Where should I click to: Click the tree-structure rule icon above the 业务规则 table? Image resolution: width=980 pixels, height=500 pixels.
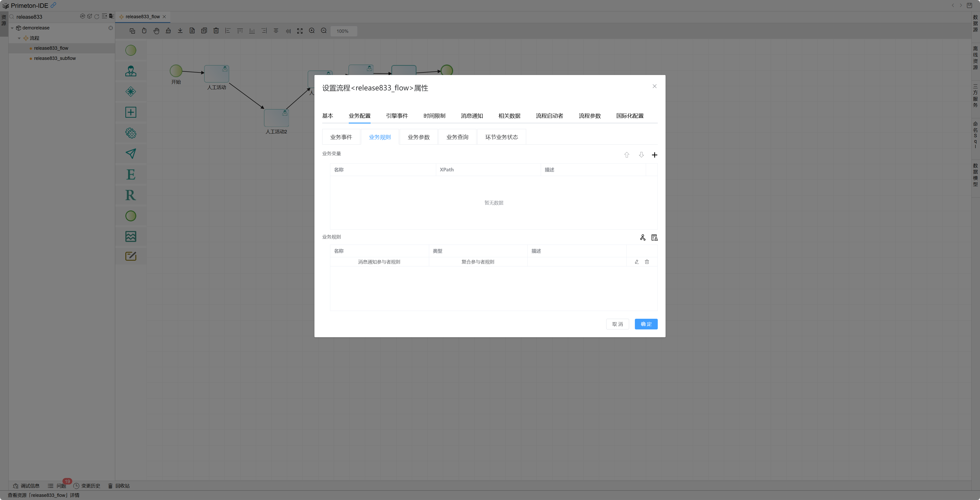[x=643, y=238]
